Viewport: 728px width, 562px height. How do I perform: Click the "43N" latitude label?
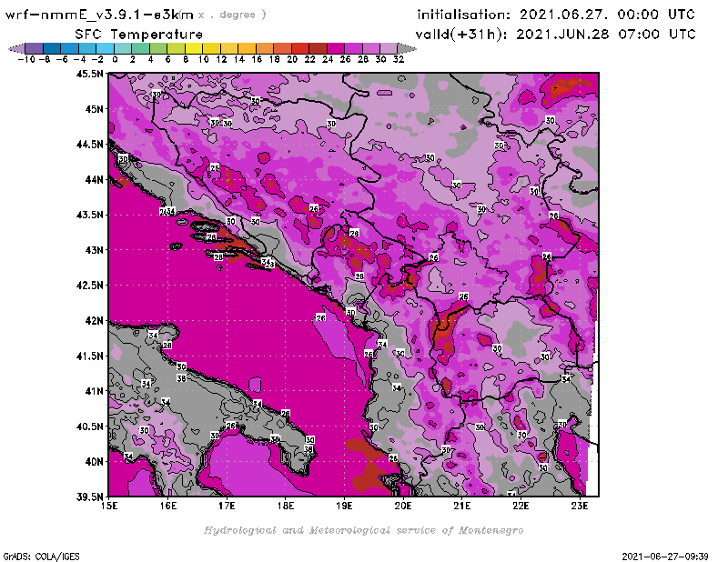click(94, 250)
